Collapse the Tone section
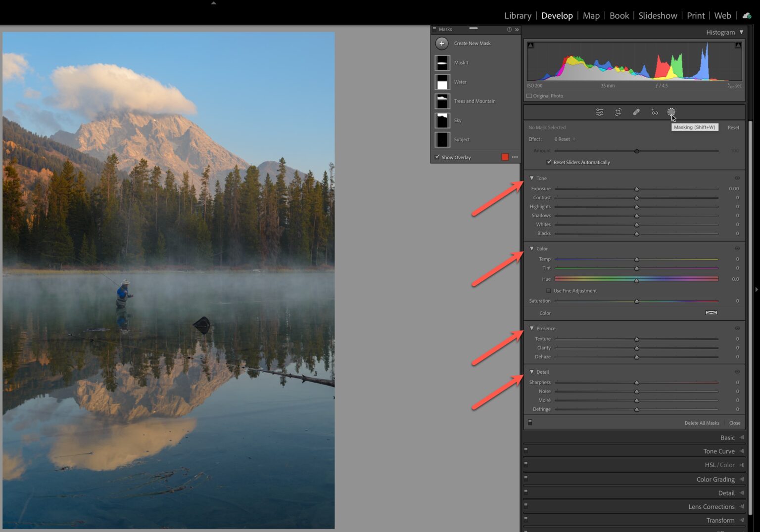The width and height of the screenshot is (760, 532). tap(532, 178)
